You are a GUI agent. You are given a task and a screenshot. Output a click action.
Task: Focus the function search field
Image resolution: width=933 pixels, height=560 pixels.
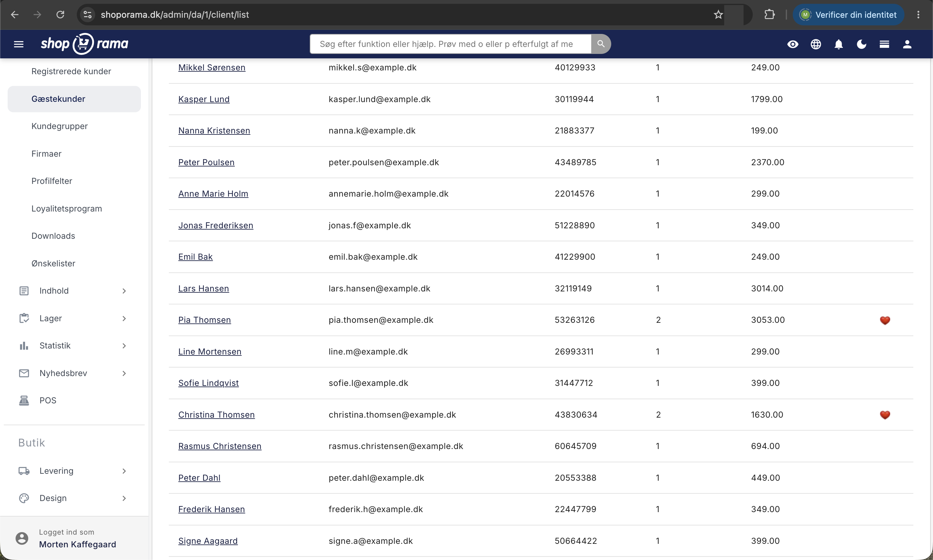(x=450, y=44)
